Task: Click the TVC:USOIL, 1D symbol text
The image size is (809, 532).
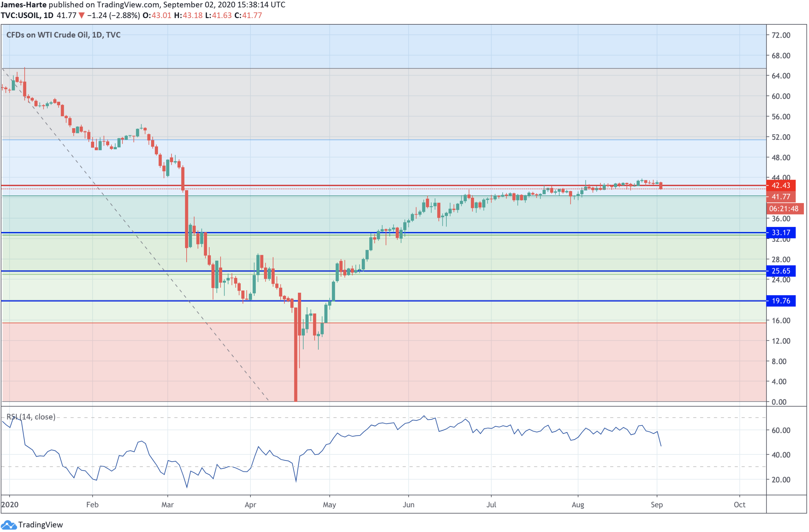Action: [27, 16]
